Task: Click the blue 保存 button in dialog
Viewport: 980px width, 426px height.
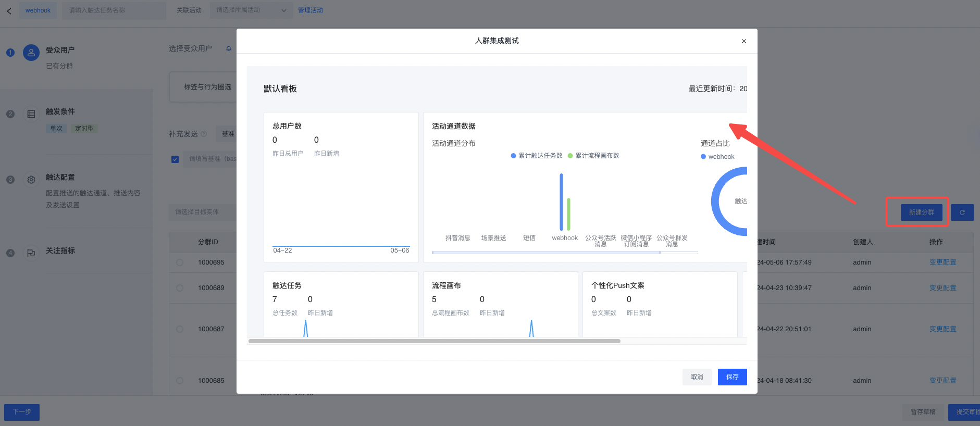Action: click(732, 377)
